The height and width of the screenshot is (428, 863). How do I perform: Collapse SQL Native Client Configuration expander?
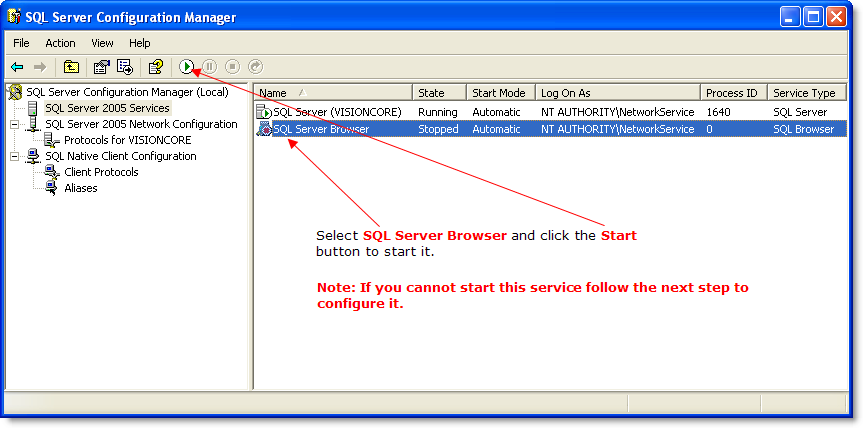[x=14, y=156]
